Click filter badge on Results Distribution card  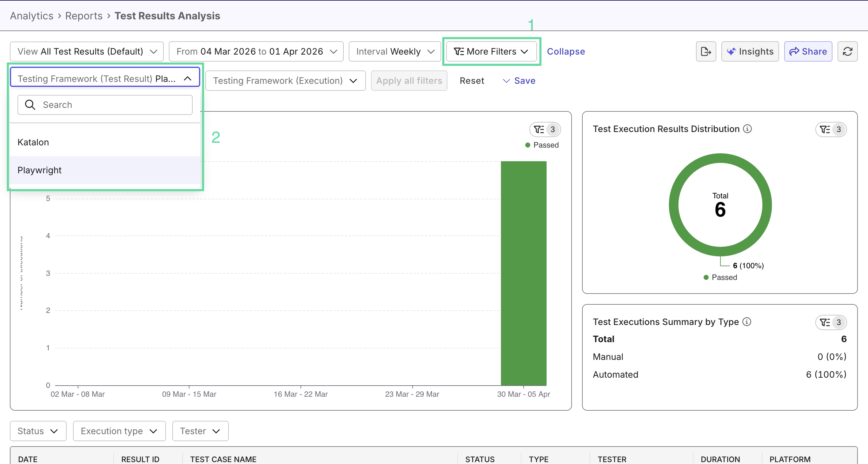831,129
